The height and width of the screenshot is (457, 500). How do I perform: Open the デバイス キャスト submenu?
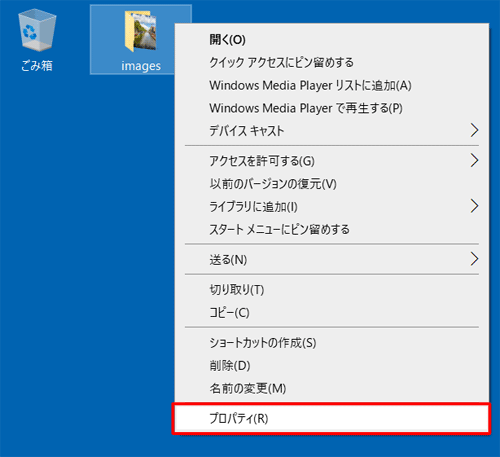(x=332, y=131)
